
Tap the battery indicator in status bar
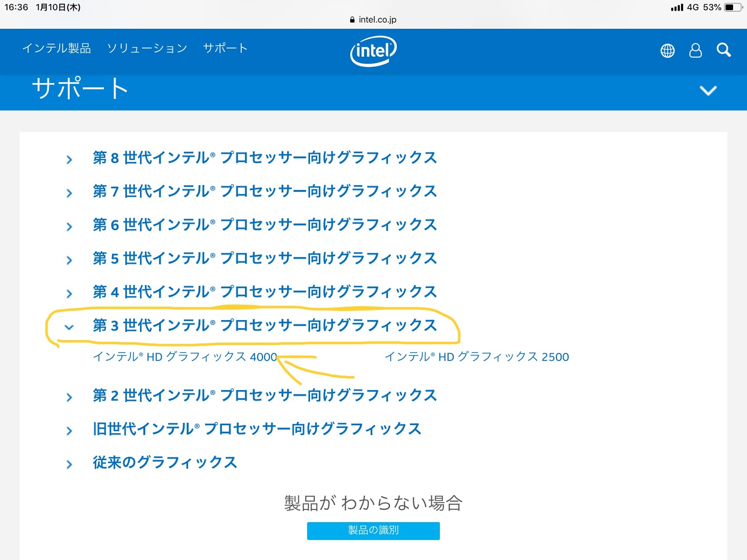[x=733, y=7]
